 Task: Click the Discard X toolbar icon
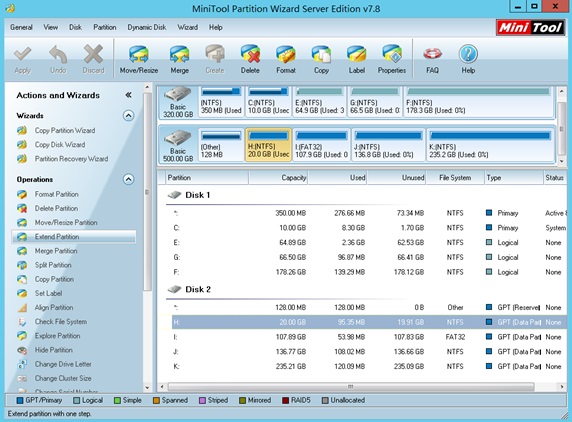point(93,60)
